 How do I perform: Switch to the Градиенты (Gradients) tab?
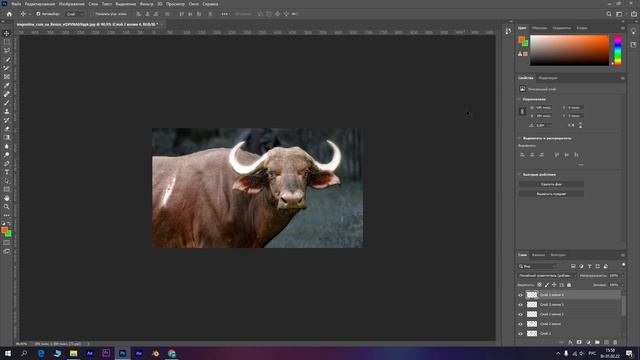[562, 28]
